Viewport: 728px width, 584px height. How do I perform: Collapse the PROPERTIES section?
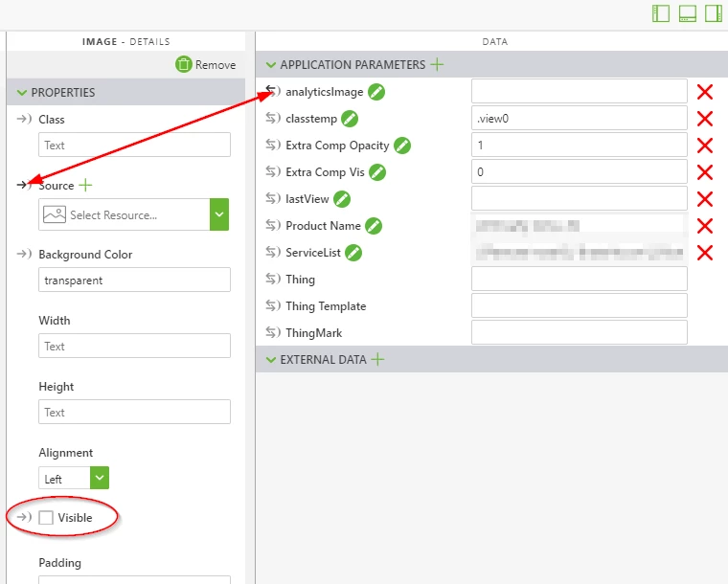[22, 92]
